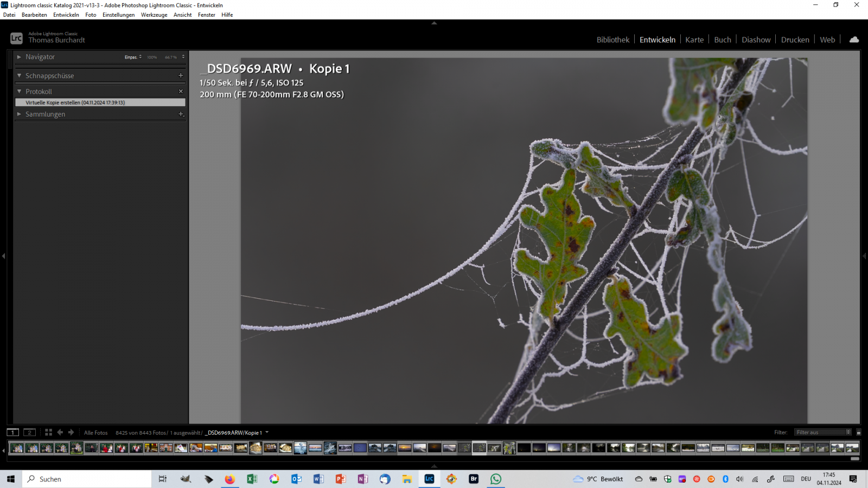Open Adobe Bridge from the Windows taskbar
The height and width of the screenshot is (488, 868).
tap(474, 479)
